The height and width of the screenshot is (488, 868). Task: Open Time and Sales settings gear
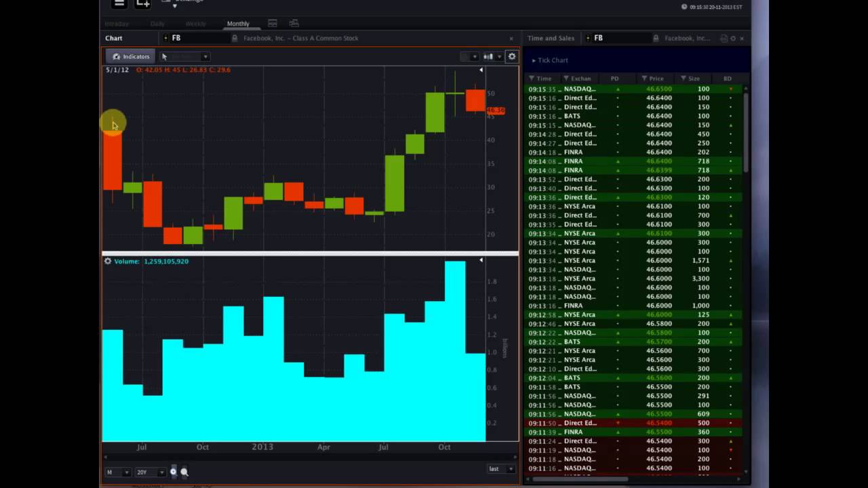(x=733, y=39)
